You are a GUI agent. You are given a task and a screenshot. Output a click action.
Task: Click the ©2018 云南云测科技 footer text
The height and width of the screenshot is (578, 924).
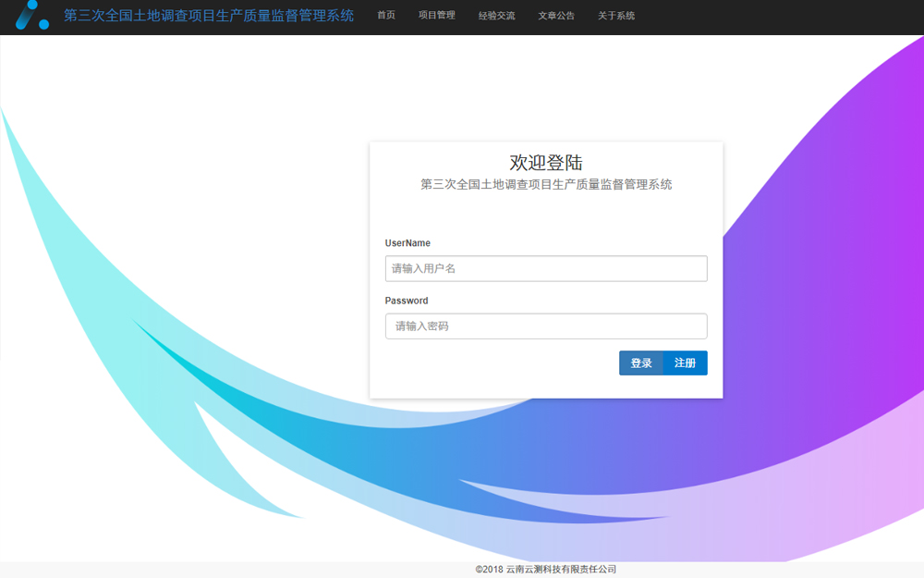(546, 569)
